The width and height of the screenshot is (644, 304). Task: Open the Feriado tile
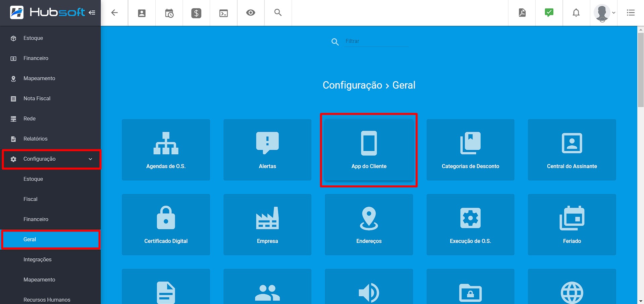click(572, 224)
